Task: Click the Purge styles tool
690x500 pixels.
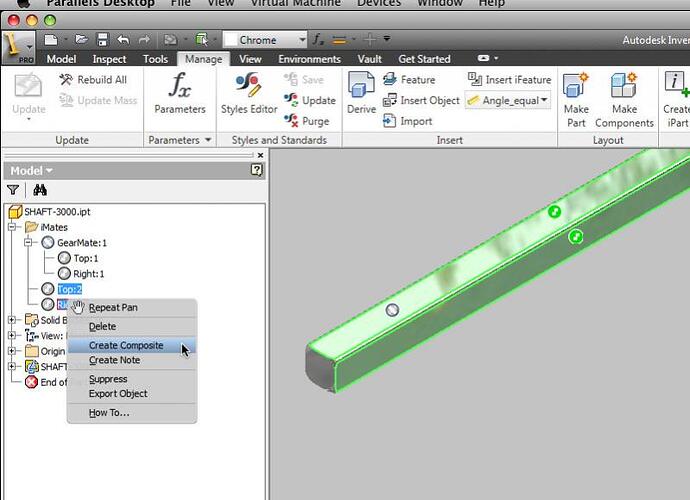Action: pyautogui.click(x=307, y=121)
